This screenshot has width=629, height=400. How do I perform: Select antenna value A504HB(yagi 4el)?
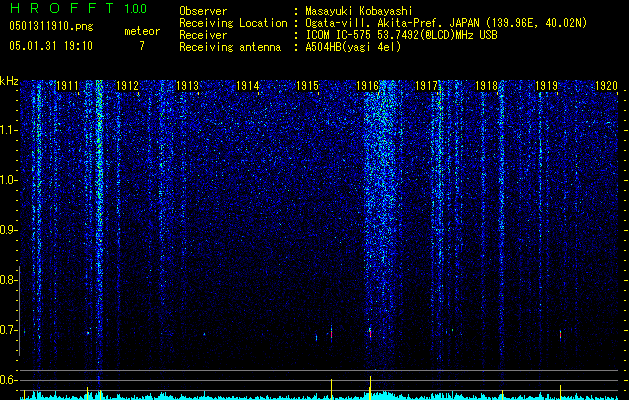[353, 47]
